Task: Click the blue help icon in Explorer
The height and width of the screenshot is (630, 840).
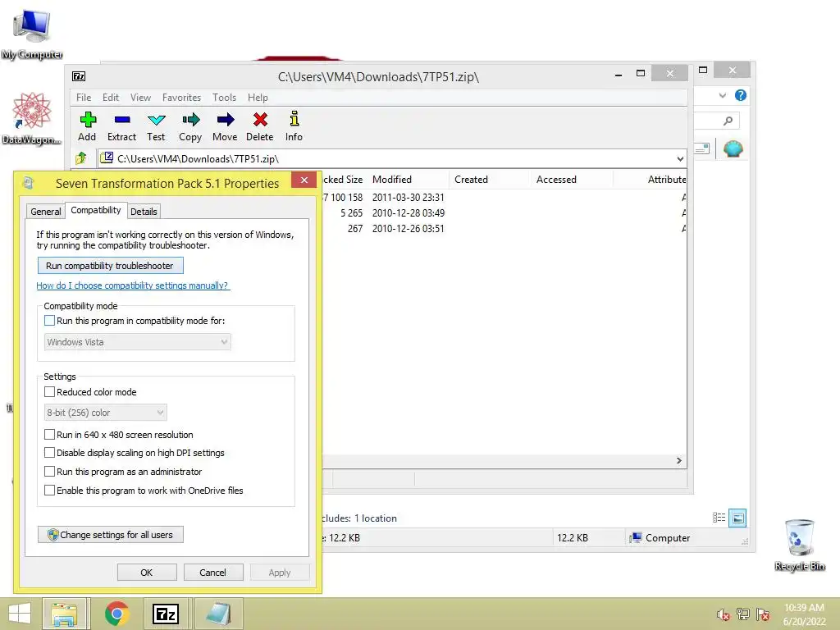Action: click(741, 95)
